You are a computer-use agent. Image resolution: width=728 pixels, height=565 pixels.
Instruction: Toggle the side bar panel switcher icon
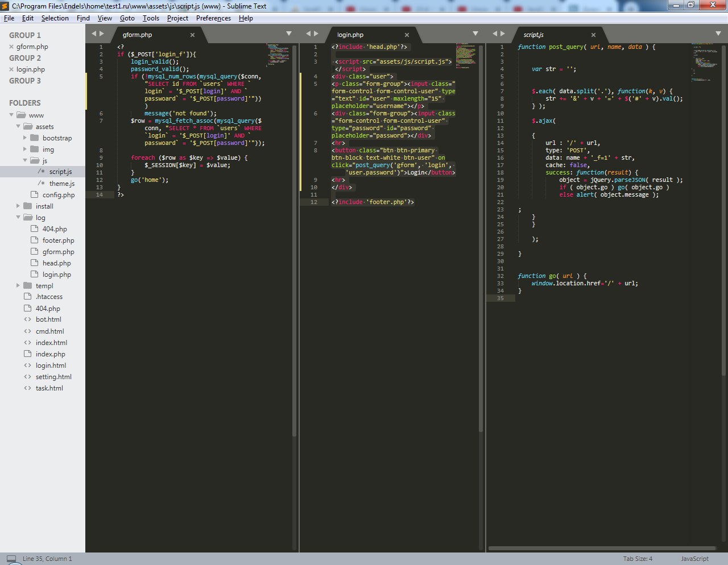coord(11,559)
